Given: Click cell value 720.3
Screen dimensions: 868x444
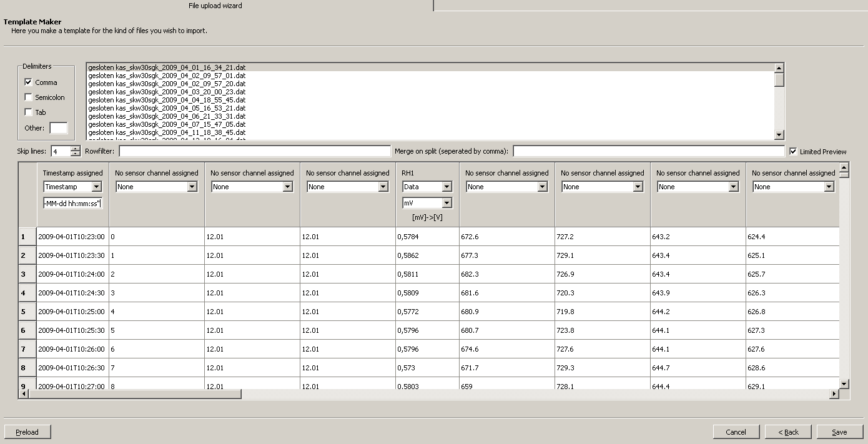Looking at the screenshot, I should point(603,293).
